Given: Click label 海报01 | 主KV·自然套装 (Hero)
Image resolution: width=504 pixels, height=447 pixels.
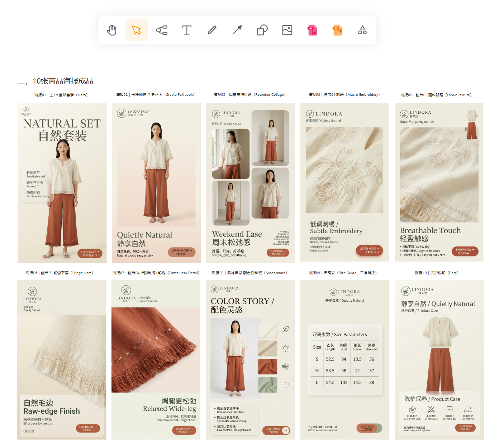Looking at the screenshot, I should [x=61, y=95].
